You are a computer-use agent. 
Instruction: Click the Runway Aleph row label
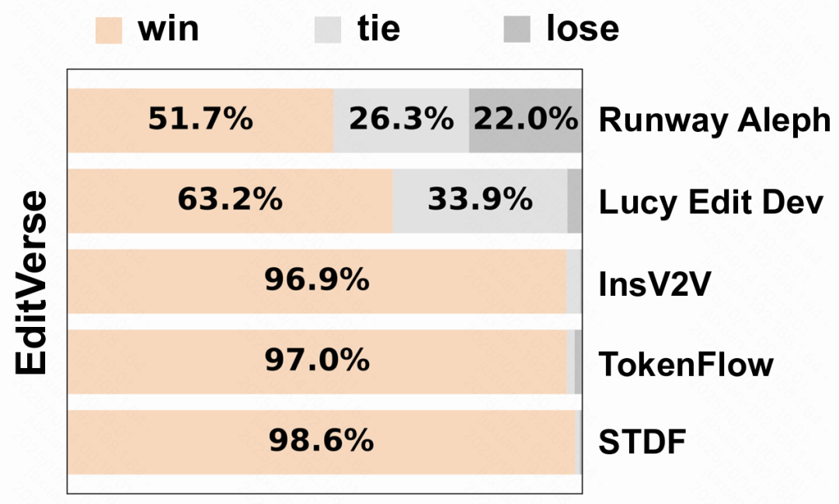click(715, 121)
